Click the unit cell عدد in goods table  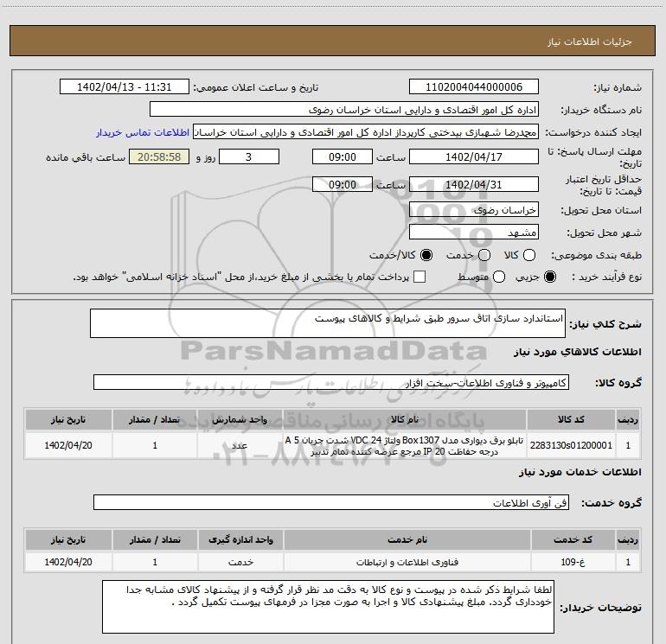click(x=240, y=445)
